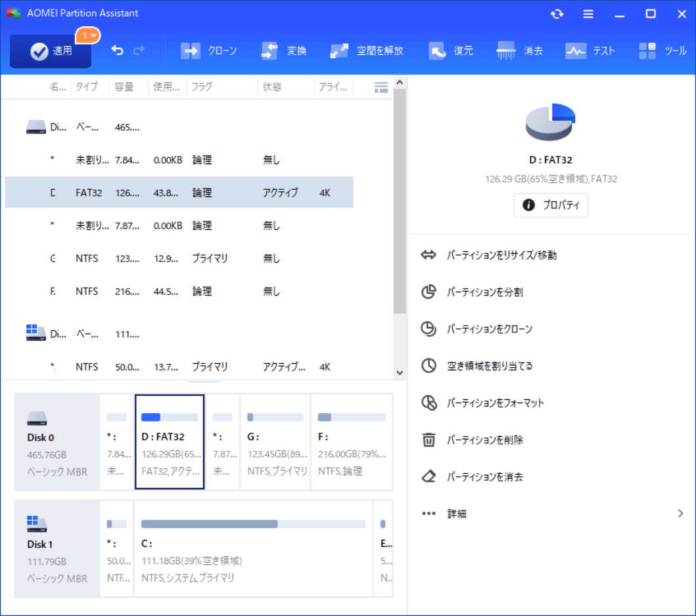
Task: Select the F NTFS 216 GB row
Action: click(179, 291)
